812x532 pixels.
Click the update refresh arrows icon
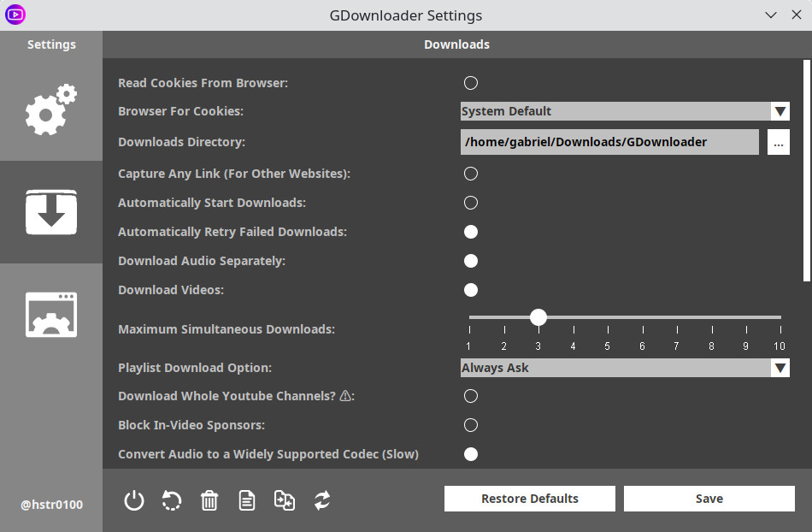point(322,500)
